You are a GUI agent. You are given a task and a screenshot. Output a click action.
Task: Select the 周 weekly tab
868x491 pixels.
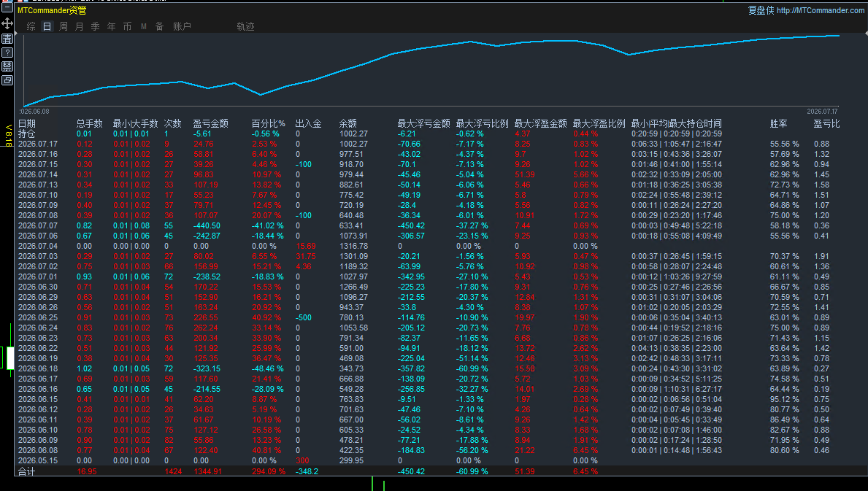coord(63,26)
